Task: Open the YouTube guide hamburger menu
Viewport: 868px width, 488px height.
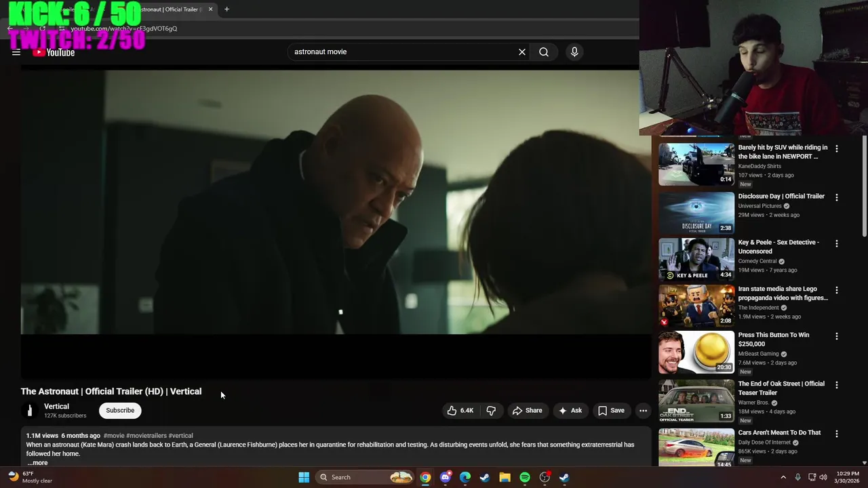Action: click(x=16, y=52)
